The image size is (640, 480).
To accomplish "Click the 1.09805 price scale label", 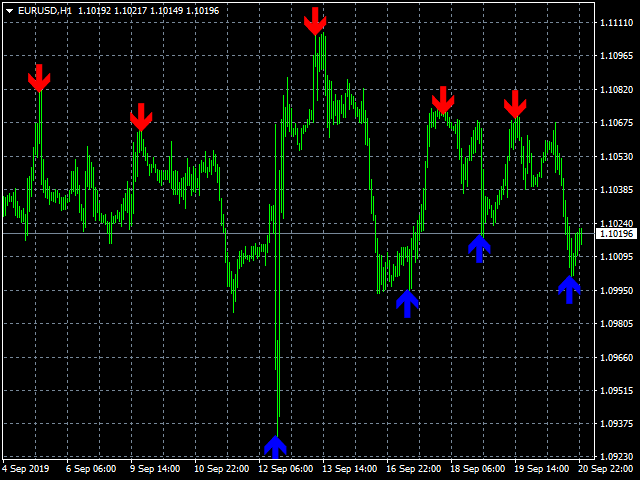I will [x=616, y=323].
